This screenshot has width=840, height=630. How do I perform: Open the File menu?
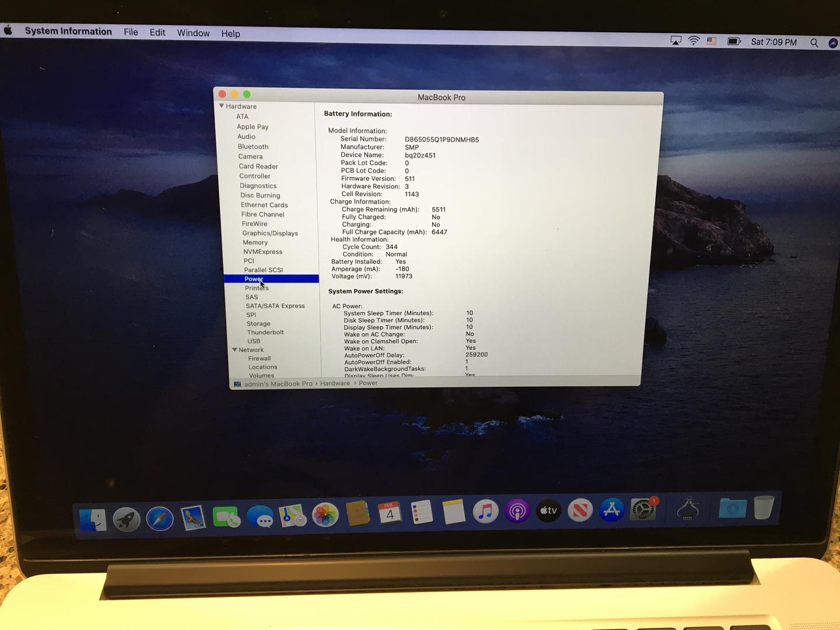coord(131,32)
